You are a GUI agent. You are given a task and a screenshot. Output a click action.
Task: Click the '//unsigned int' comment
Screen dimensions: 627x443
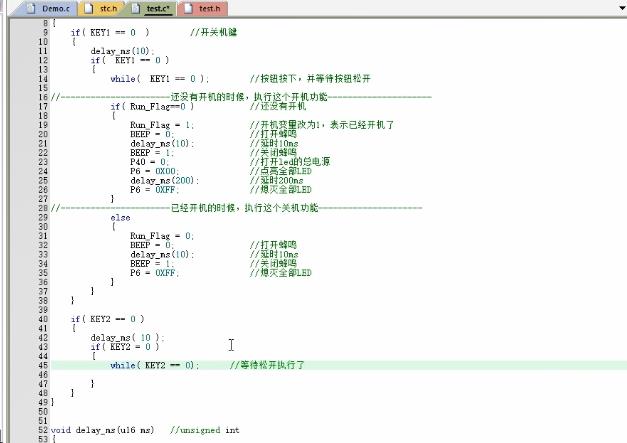(x=204, y=430)
